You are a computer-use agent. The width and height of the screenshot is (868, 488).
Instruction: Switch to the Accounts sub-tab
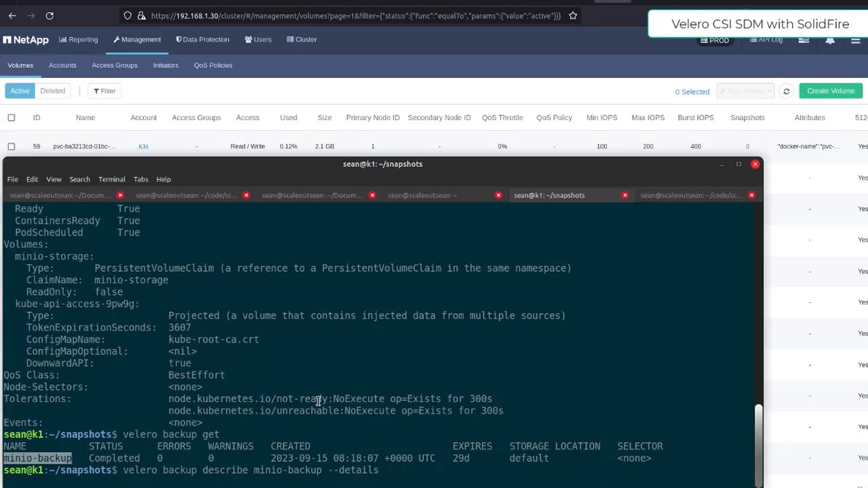pyautogui.click(x=62, y=65)
